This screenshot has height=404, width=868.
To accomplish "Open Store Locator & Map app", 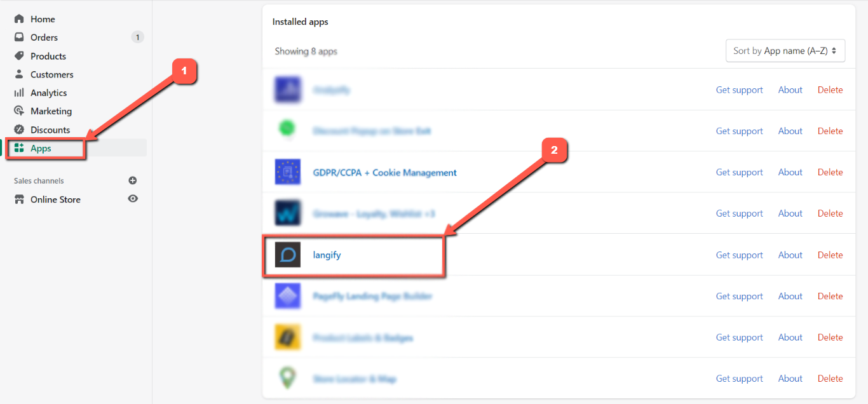I will 355,379.
